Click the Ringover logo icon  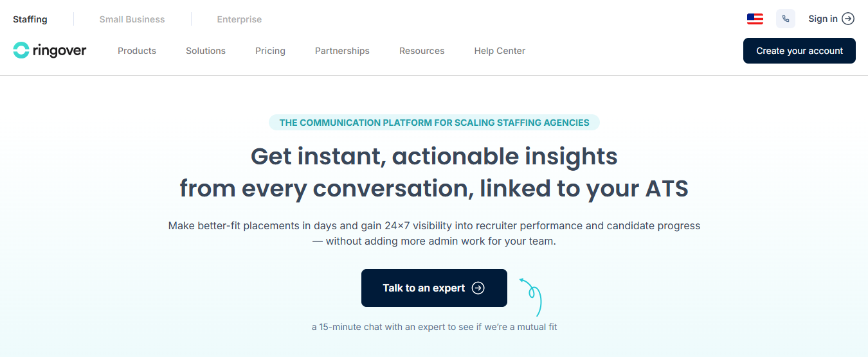pyautogui.click(x=21, y=51)
